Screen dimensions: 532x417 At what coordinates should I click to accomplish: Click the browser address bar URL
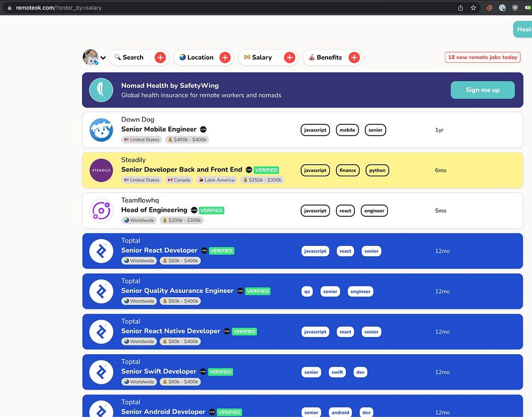(59, 8)
